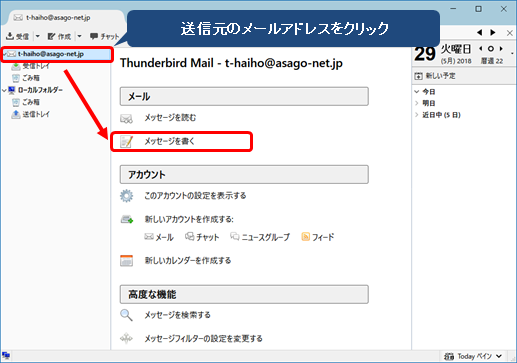Click the message filter settings icon
This screenshot has width=517, height=363.
click(x=126, y=339)
